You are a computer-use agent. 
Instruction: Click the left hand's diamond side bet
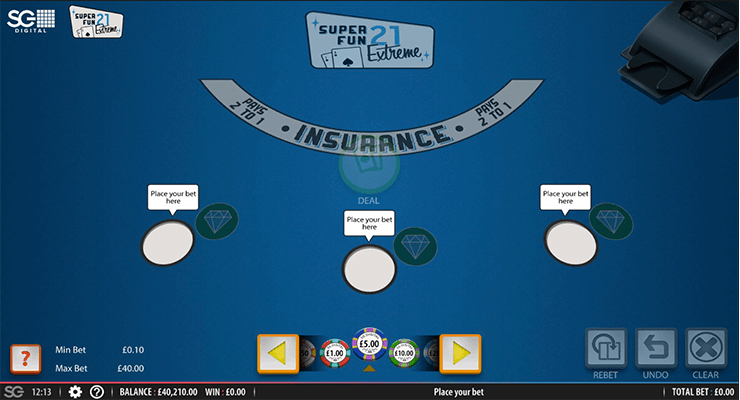217,221
